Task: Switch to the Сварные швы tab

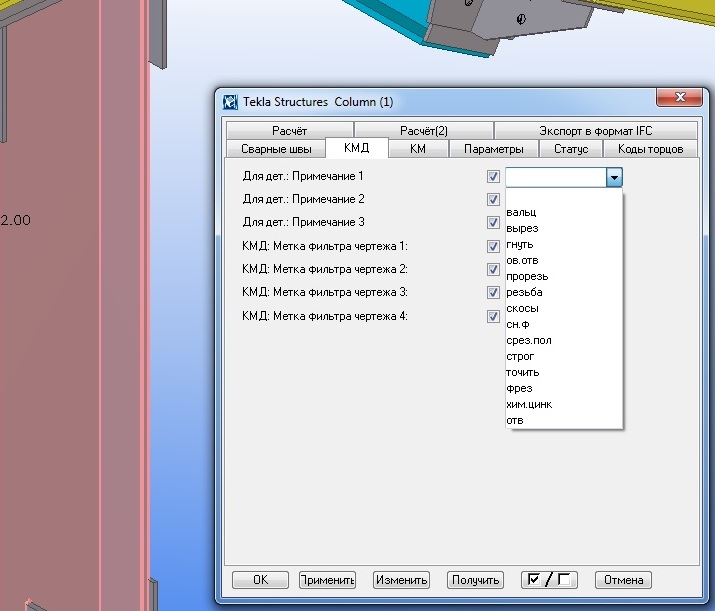Action: coord(276,149)
